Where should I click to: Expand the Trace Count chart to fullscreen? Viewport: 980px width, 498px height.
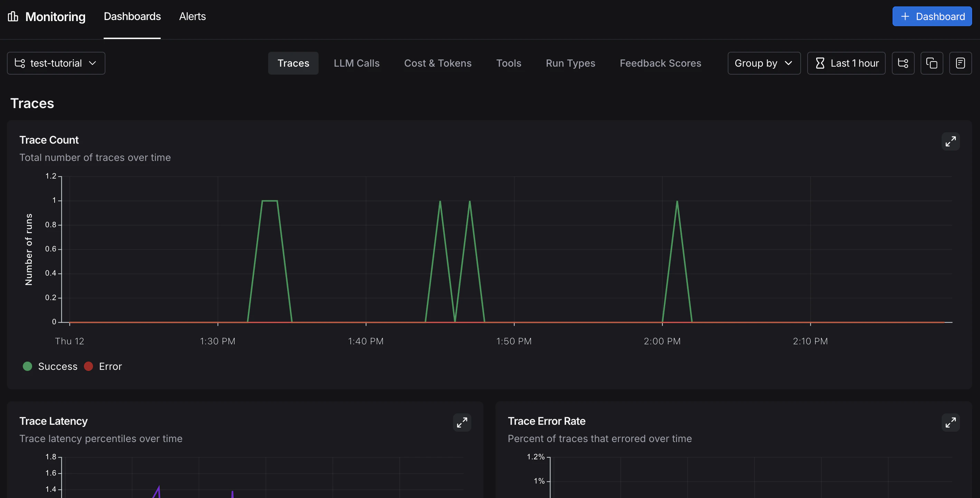(x=951, y=141)
